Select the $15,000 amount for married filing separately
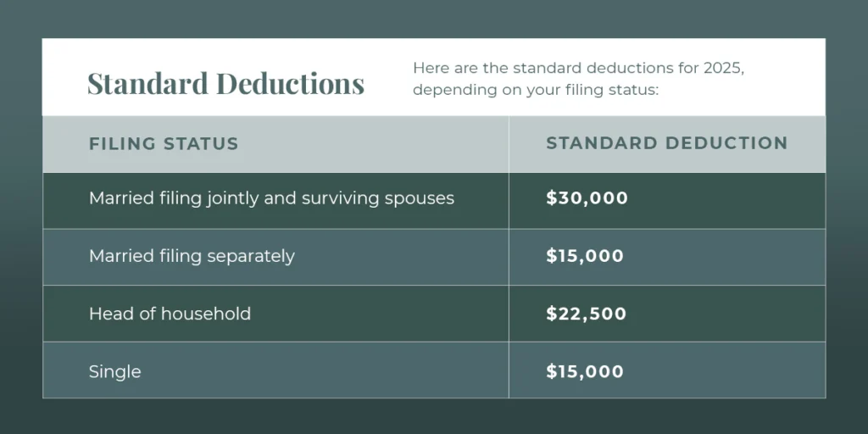Image resolution: width=868 pixels, height=434 pixels. [585, 256]
